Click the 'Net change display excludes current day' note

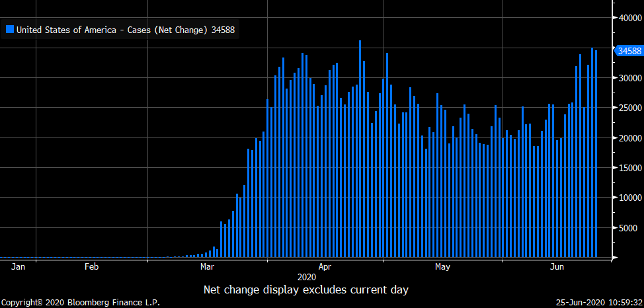[x=306, y=289]
